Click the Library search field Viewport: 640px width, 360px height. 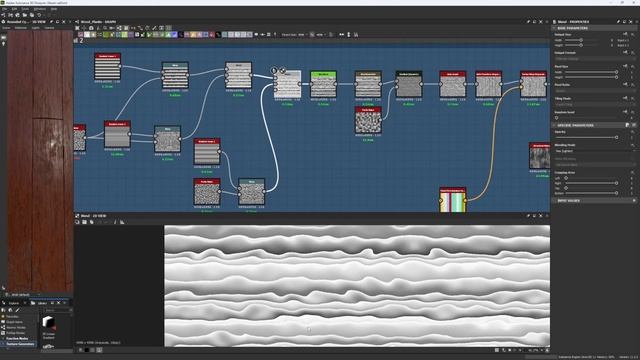[58, 310]
